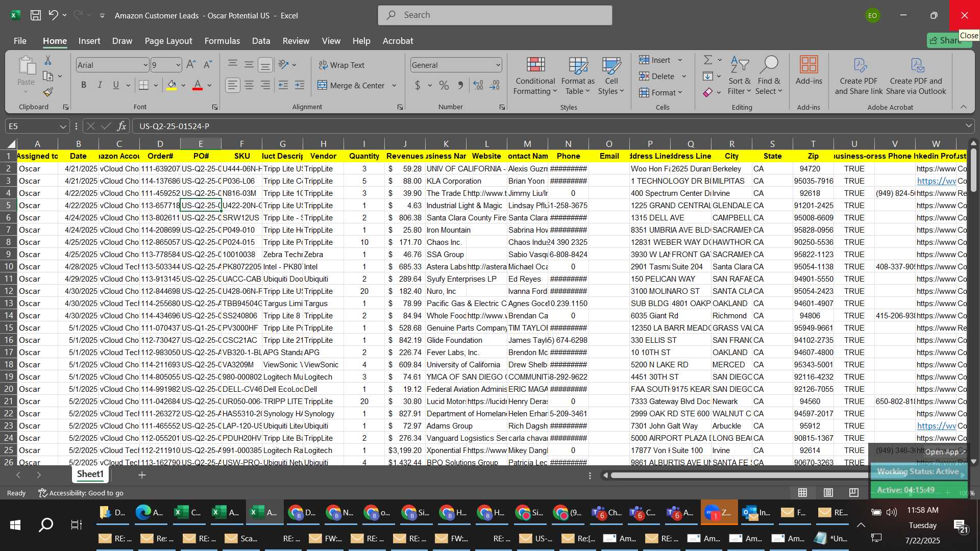Click the Comma Style icon
This screenshot has width=980, height=551.
click(460, 86)
